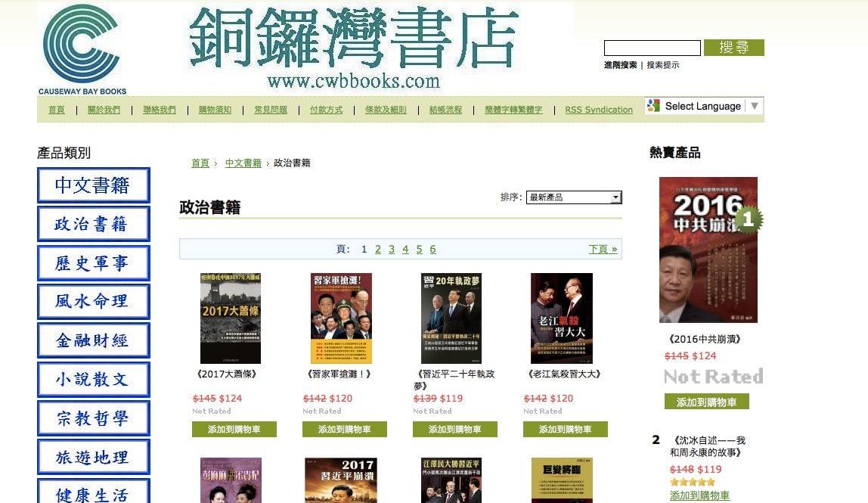Expand the Select Language dropdown arrow
This screenshot has width=868, height=503.
[x=754, y=106]
